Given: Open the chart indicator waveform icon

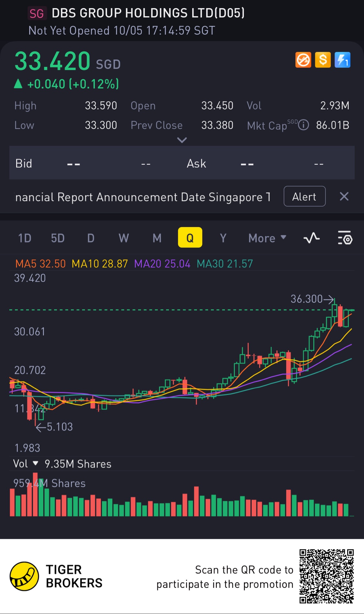Looking at the screenshot, I should 312,238.
